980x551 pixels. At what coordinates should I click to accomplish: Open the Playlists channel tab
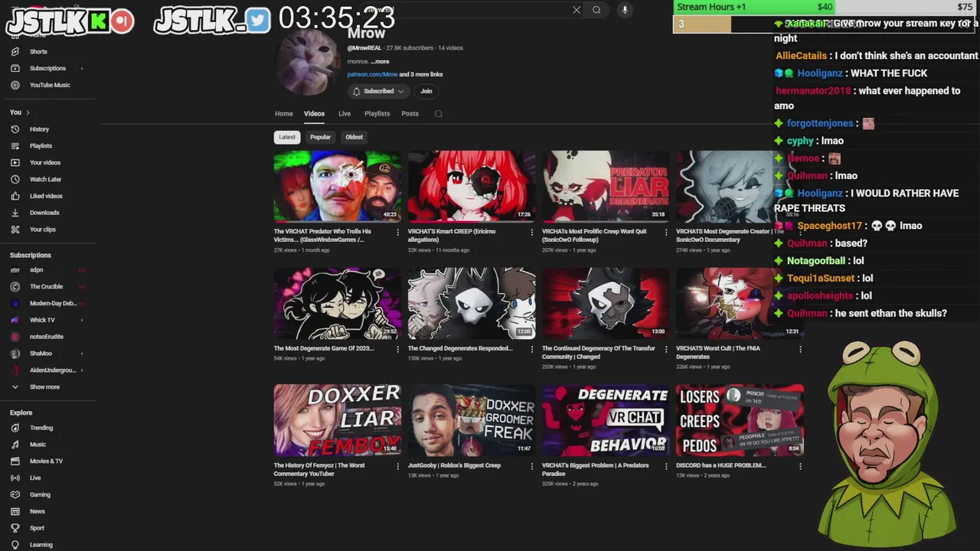pos(377,114)
